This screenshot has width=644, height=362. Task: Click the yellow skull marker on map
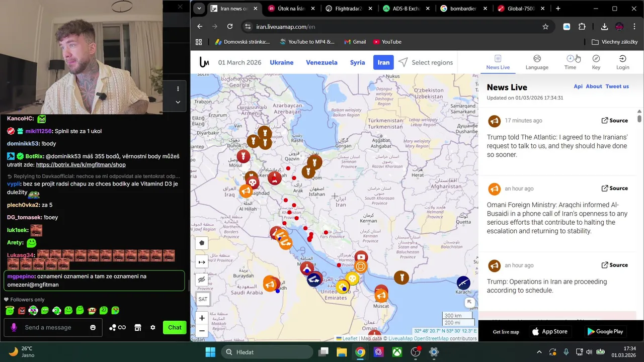[x=352, y=278]
